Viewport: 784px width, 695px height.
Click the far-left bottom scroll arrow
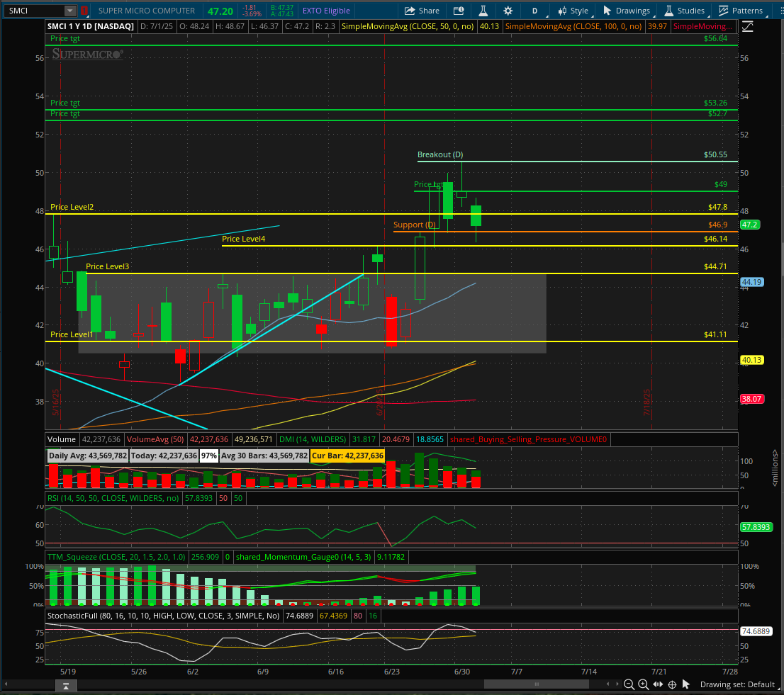pos(6,684)
